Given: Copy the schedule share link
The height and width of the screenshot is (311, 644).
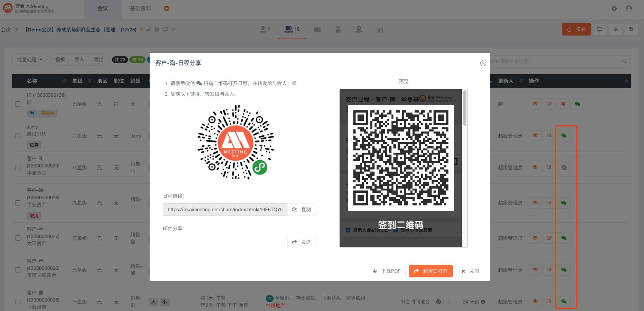Looking at the screenshot, I should click(x=302, y=209).
